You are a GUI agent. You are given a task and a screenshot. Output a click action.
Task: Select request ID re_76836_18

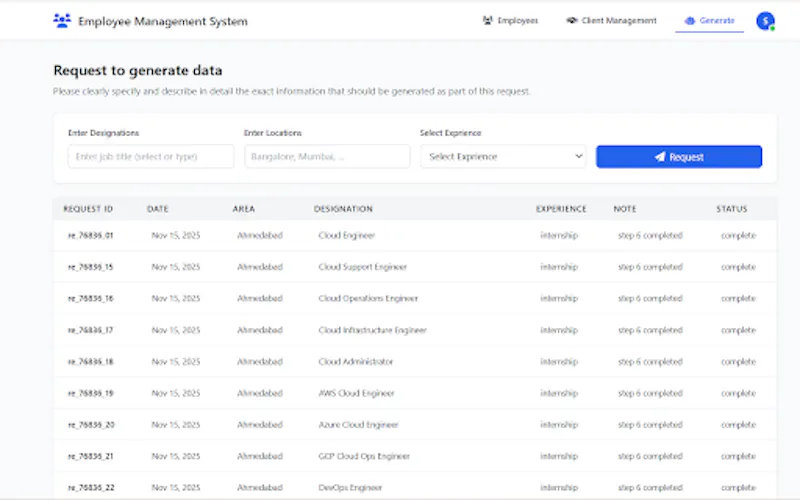click(91, 362)
